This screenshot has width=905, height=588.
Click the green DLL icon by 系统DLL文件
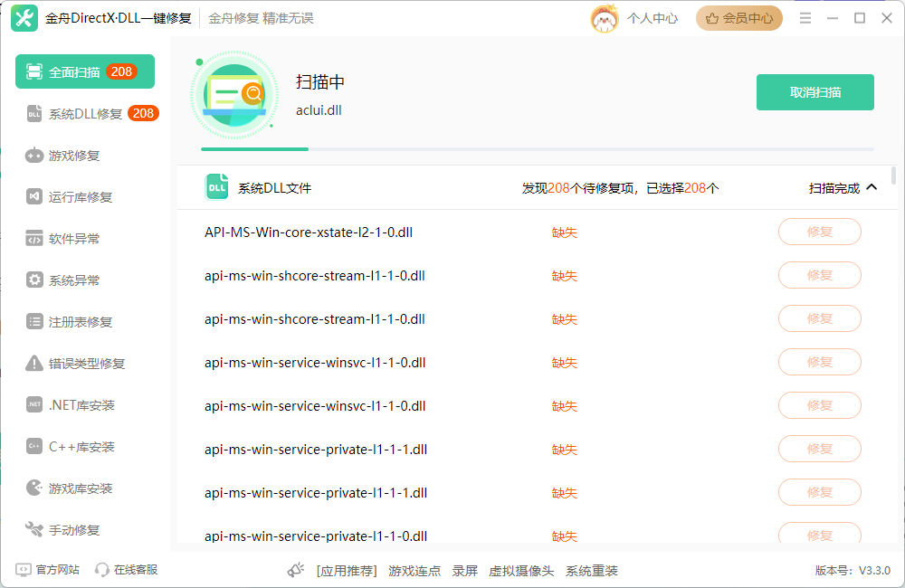(217, 187)
